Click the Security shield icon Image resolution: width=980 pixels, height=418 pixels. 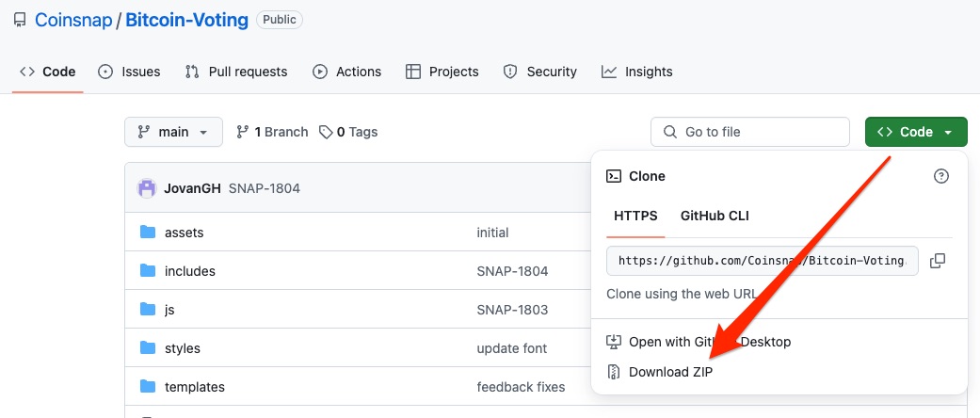click(x=510, y=72)
